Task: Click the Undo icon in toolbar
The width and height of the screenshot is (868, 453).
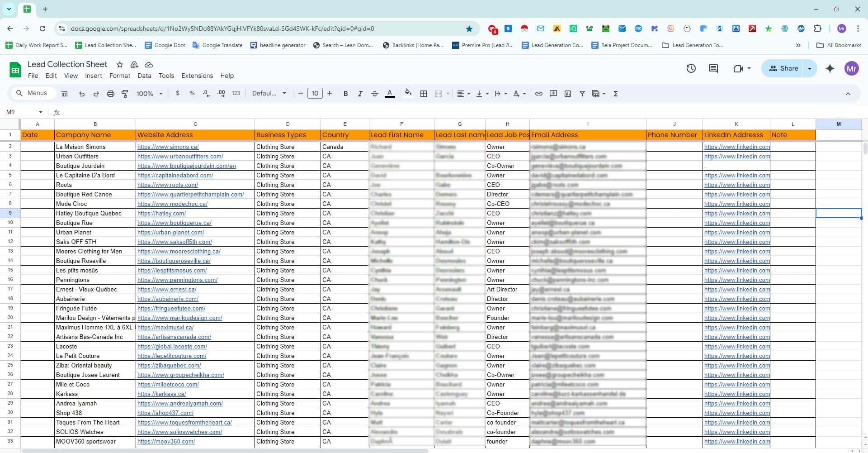Action: click(x=81, y=94)
